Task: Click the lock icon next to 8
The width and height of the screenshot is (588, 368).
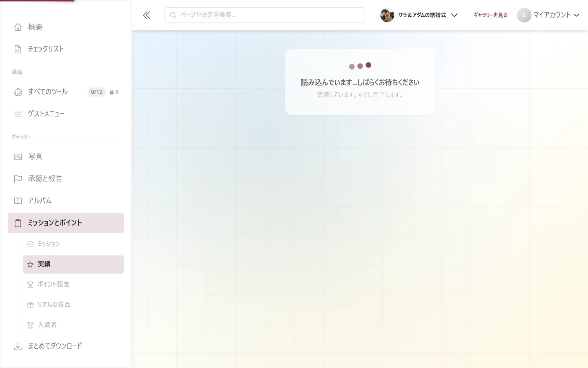Action: 111,92
